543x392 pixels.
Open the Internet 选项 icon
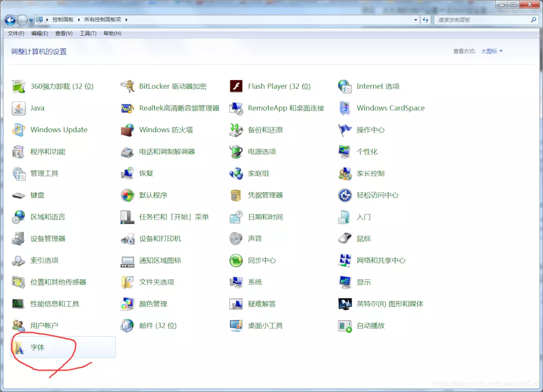pyautogui.click(x=345, y=86)
